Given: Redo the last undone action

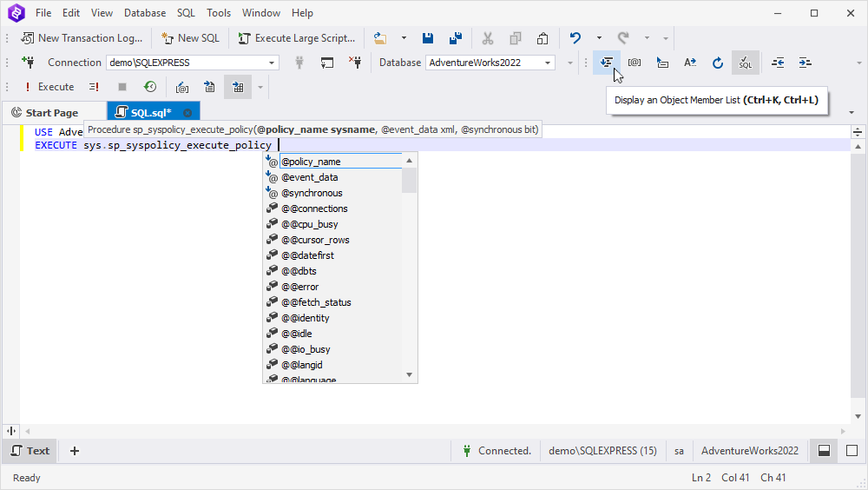Looking at the screenshot, I should point(623,38).
